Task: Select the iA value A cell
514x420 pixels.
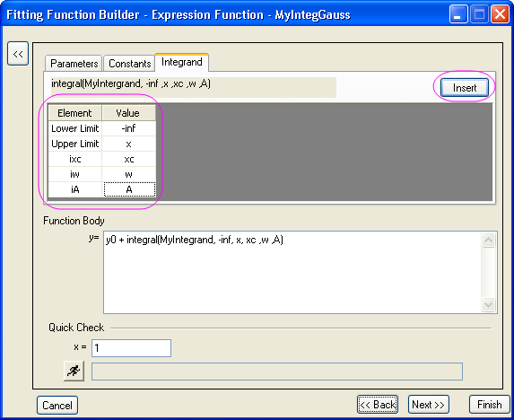Action: (x=129, y=189)
